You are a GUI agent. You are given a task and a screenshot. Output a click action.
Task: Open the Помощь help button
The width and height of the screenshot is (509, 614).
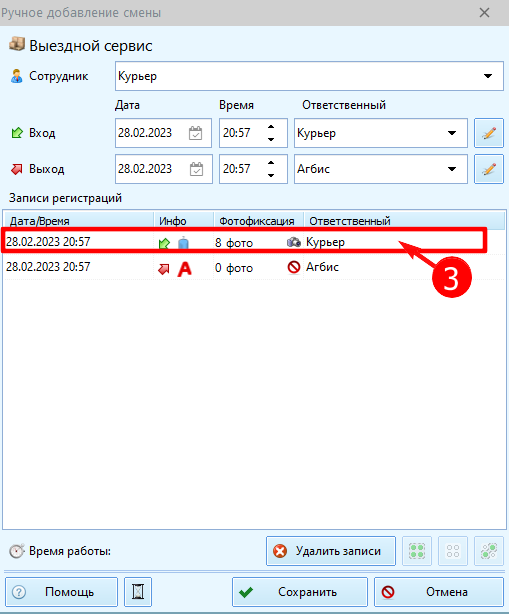coord(61,592)
